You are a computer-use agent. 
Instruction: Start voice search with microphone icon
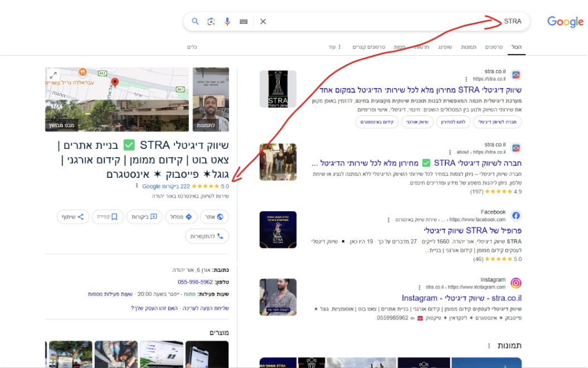pyautogui.click(x=227, y=22)
